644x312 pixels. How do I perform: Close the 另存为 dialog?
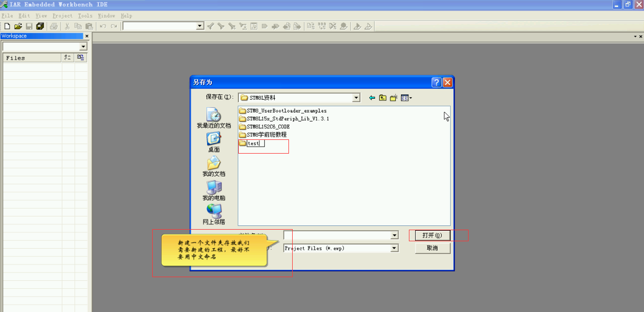point(447,82)
